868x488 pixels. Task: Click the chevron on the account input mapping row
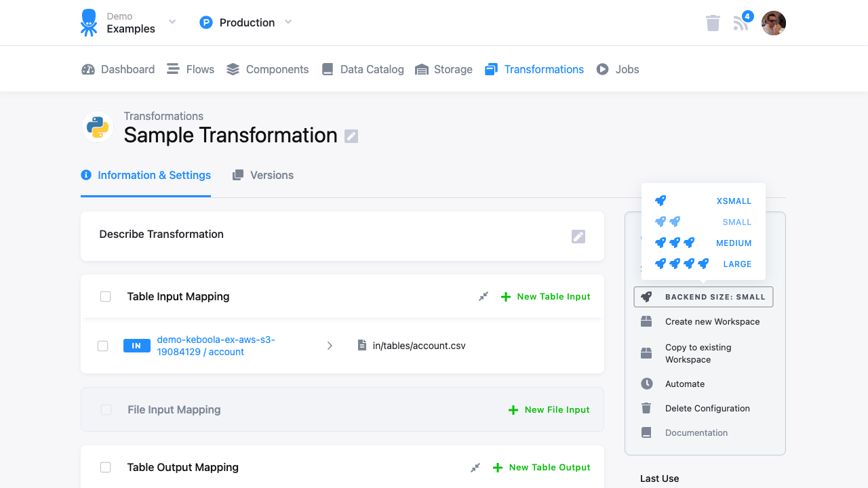330,345
